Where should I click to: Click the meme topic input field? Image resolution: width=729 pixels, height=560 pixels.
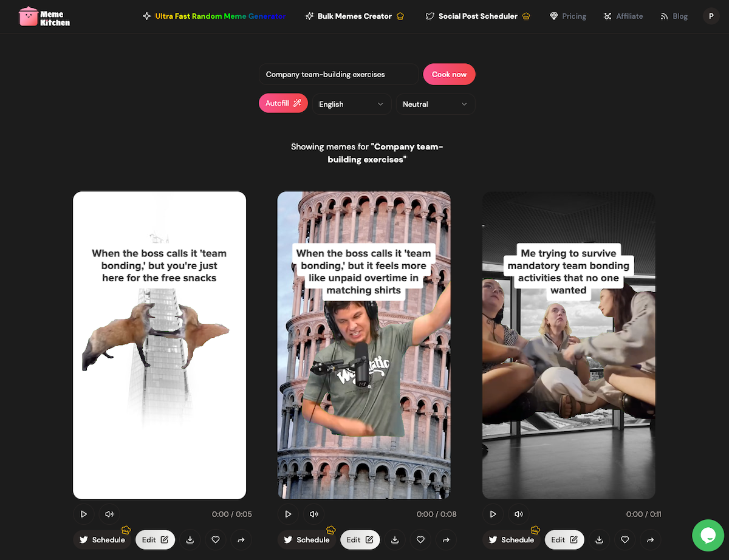(x=338, y=74)
